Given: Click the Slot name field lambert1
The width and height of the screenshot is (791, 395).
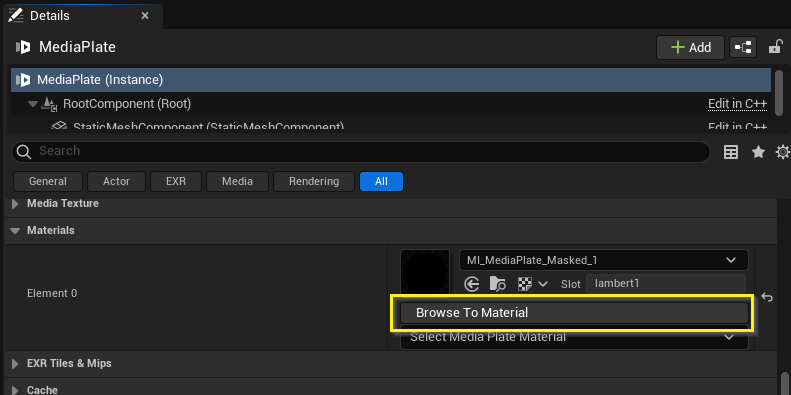Looking at the screenshot, I should pyautogui.click(x=665, y=284).
